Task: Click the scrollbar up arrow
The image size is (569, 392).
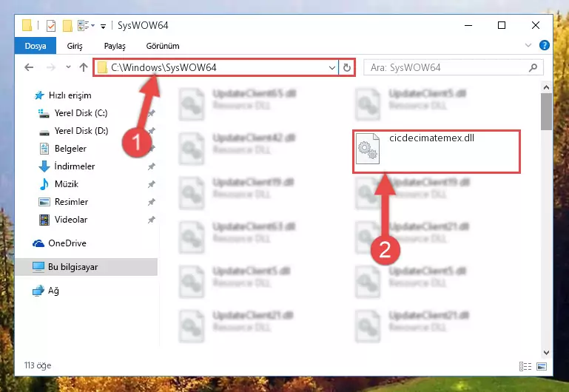Action: pos(546,87)
